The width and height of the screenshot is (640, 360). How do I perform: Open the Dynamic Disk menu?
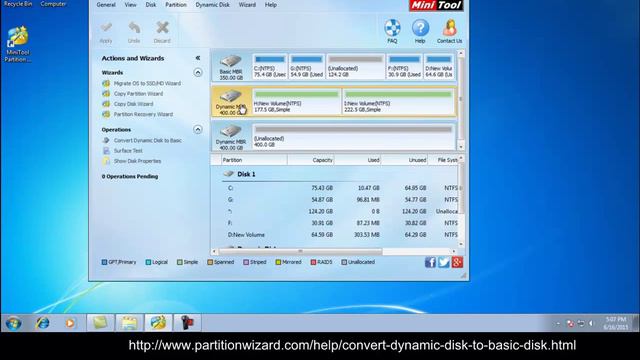point(212,5)
